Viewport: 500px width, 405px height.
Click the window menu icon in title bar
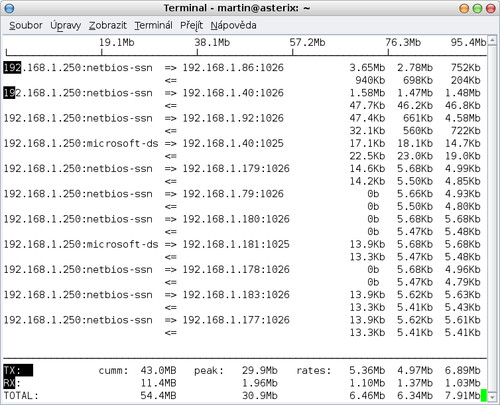click(9, 8)
